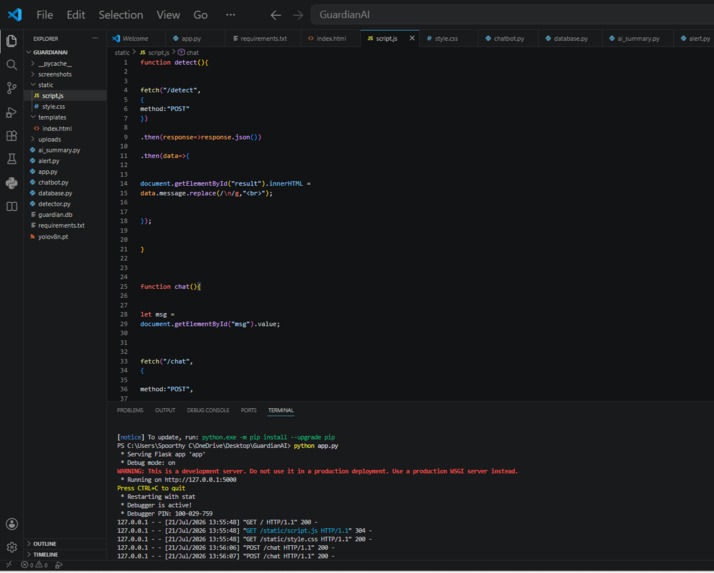Open the View menu
The image size is (714, 573).
[x=168, y=15]
